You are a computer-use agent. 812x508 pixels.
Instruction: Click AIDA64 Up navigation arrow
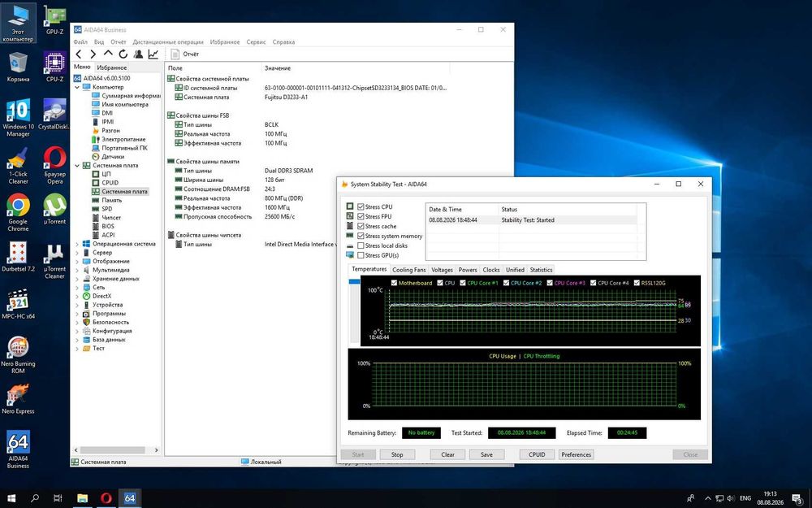point(108,54)
